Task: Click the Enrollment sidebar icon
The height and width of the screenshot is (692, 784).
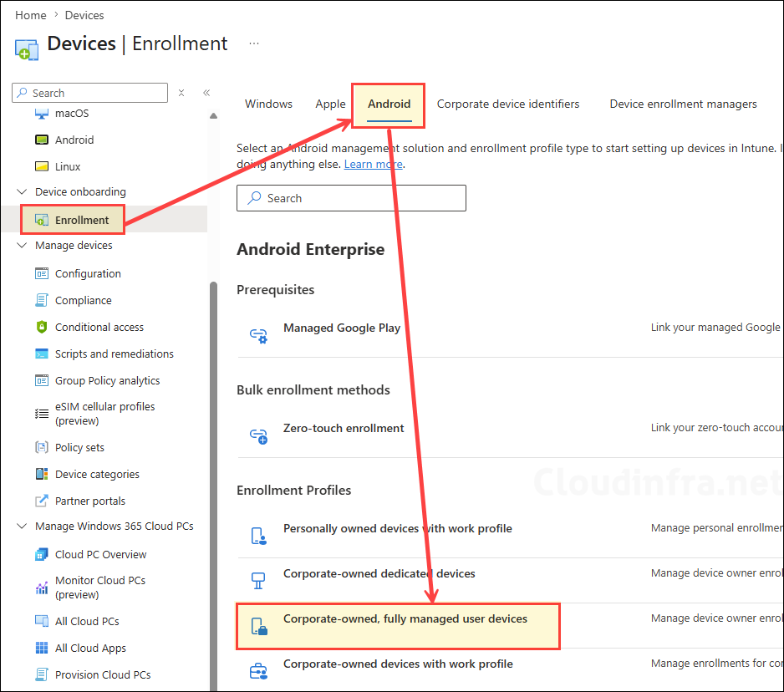Action: tap(42, 220)
